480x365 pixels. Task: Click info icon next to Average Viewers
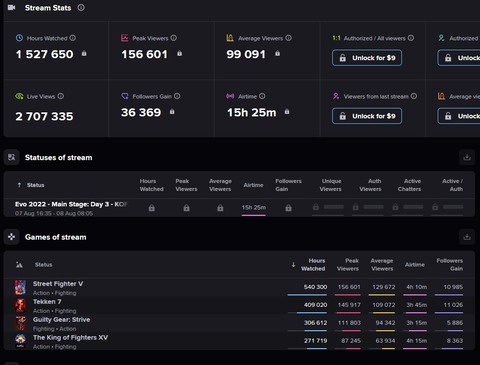point(289,38)
